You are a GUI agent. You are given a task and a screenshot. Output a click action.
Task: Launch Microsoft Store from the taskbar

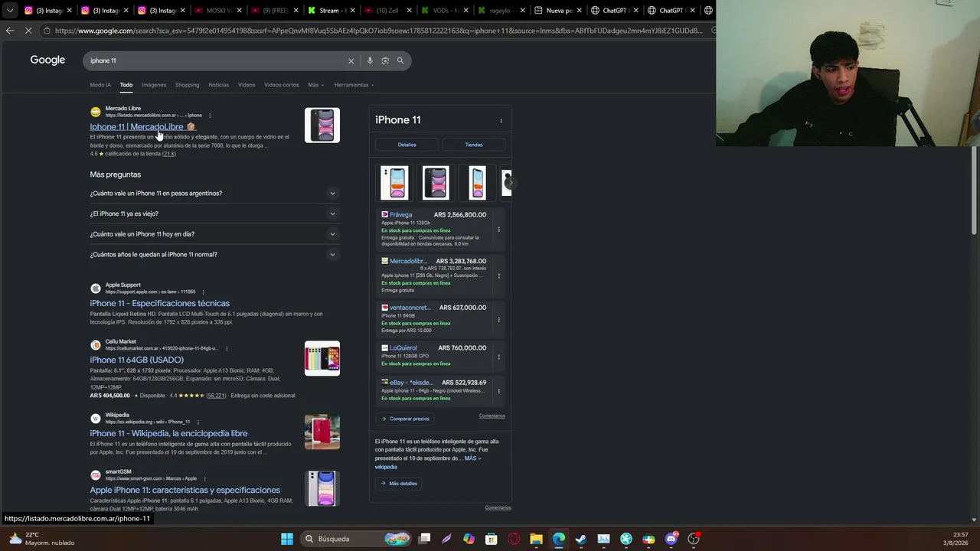[x=492, y=539]
